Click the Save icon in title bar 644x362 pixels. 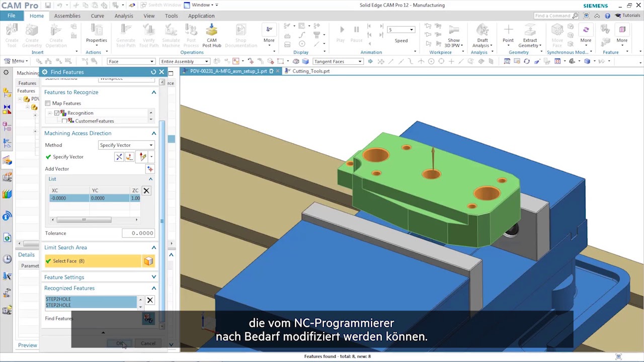[48, 5]
